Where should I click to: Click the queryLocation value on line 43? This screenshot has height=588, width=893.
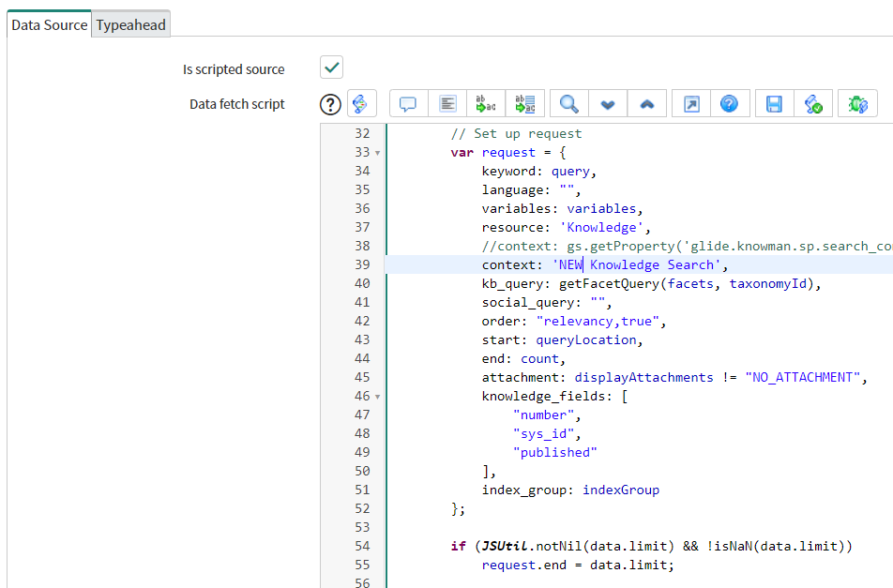[x=586, y=339]
